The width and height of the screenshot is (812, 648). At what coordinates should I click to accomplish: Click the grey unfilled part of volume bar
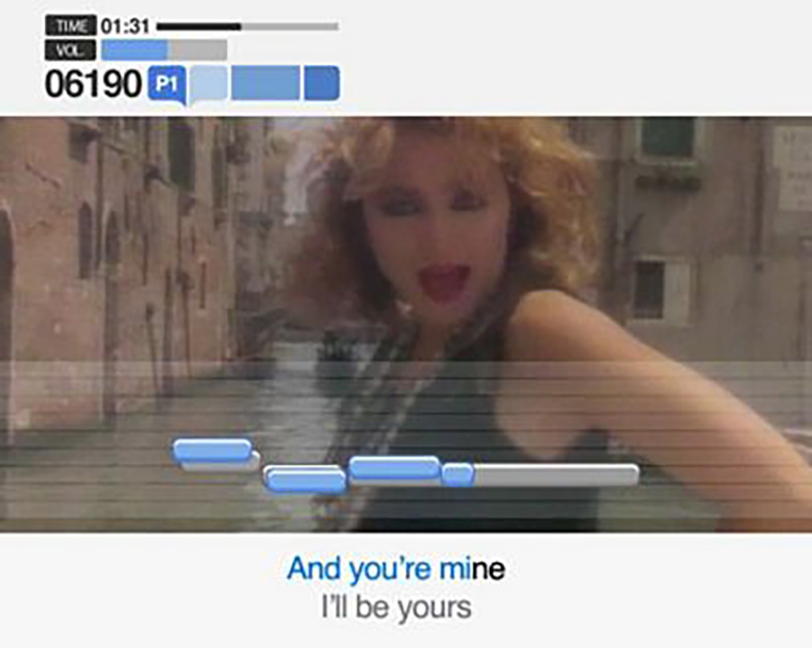[x=198, y=51]
